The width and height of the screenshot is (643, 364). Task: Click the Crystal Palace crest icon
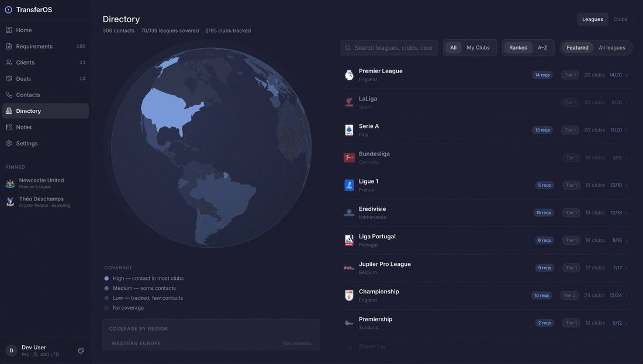click(11, 202)
